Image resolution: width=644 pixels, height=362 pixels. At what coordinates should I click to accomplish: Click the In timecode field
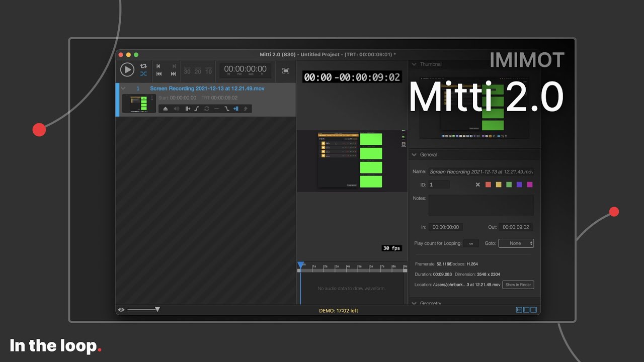coord(446,227)
